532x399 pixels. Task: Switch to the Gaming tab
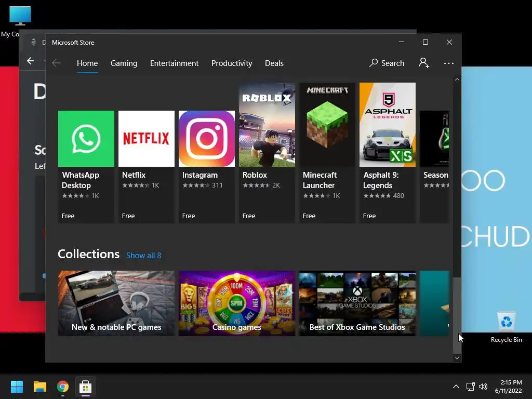tap(124, 63)
